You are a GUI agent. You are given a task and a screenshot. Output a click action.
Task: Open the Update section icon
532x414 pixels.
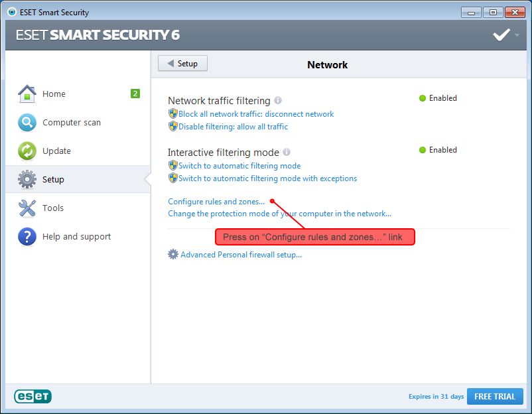pyautogui.click(x=27, y=151)
